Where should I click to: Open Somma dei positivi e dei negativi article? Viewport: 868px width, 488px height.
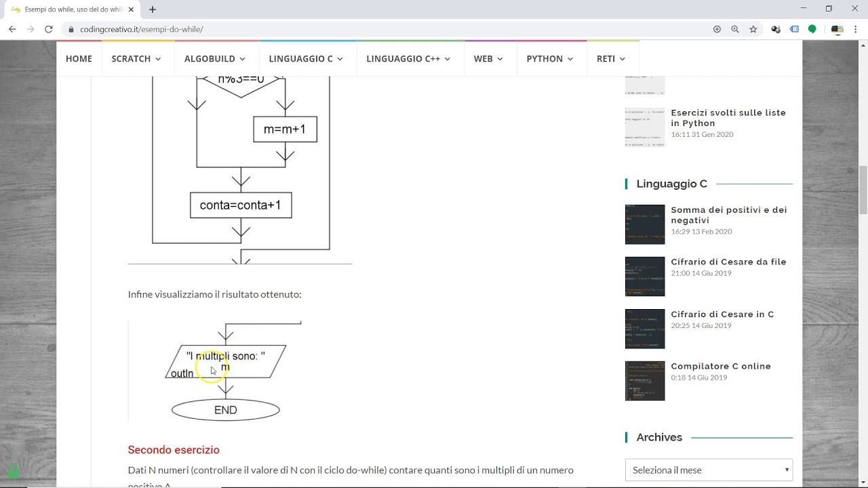[x=729, y=215]
